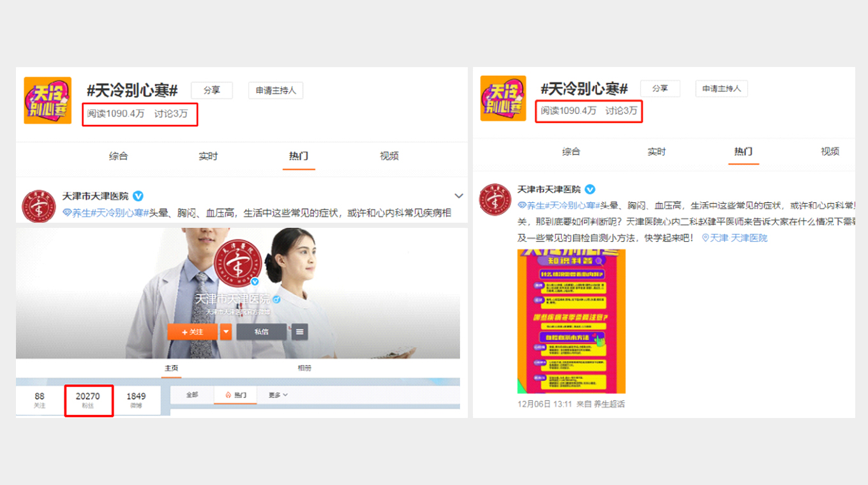Click the blue verified badge in the right post

click(590, 190)
